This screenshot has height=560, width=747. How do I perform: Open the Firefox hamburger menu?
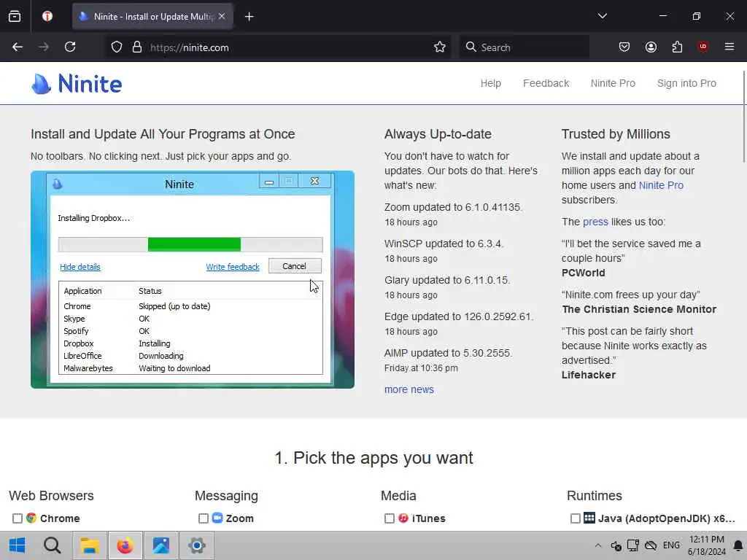tap(729, 47)
